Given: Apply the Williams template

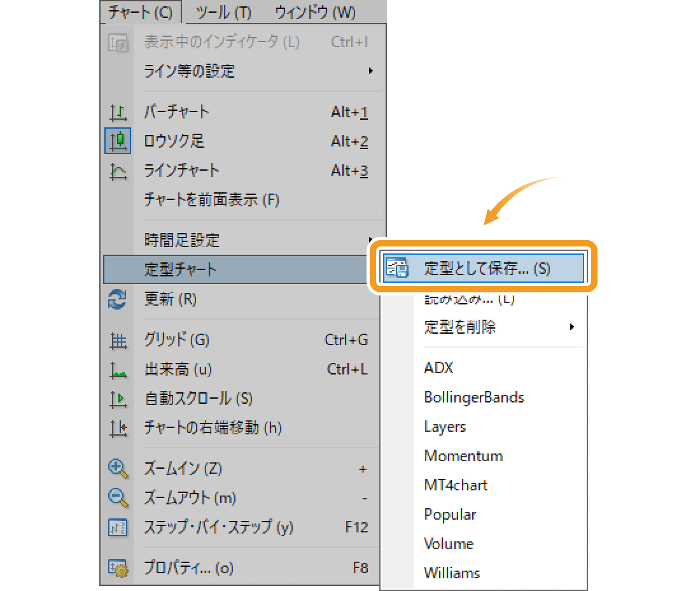Looking at the screenshot, I should pos(452,573).
